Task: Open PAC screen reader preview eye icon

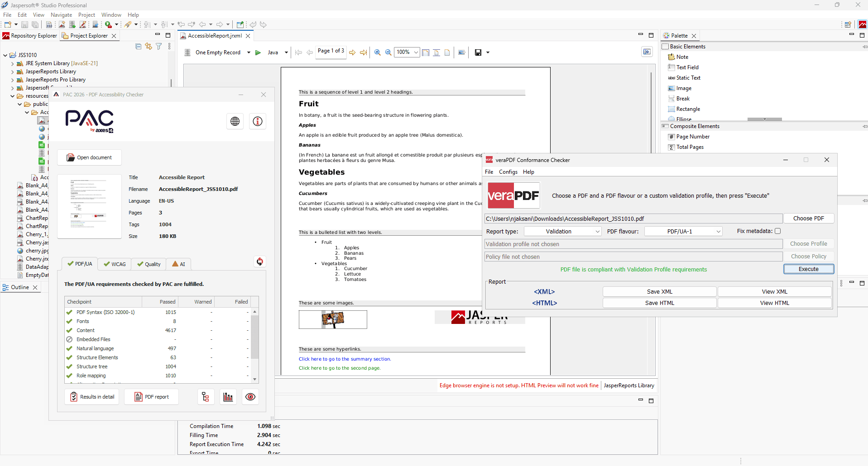Action: tap(250, 397)
